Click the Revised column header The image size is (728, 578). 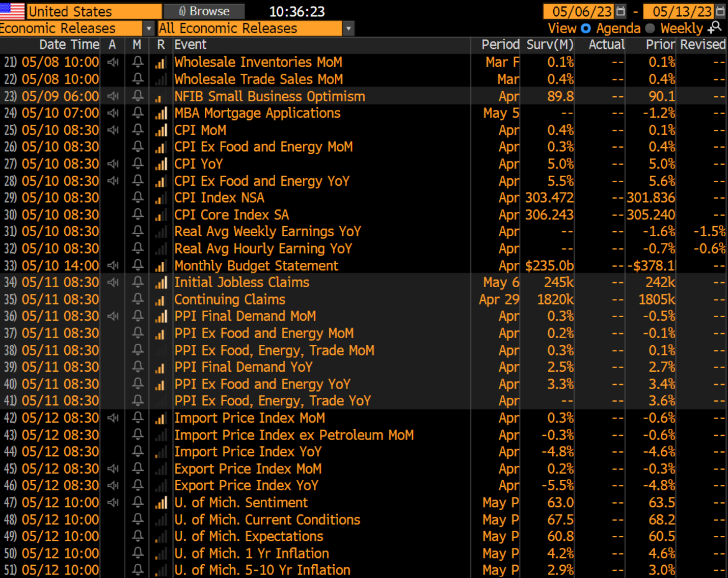[x=703, y=45]
